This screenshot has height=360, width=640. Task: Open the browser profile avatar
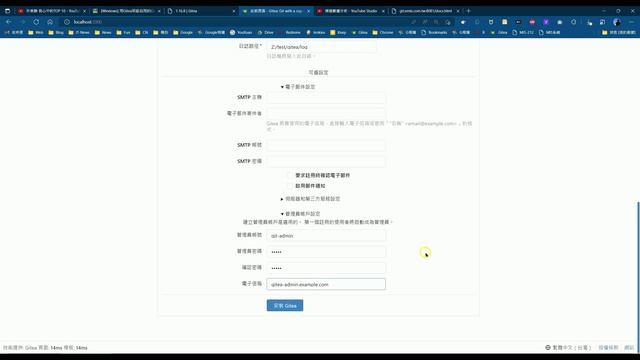click(x=617, y=22)
